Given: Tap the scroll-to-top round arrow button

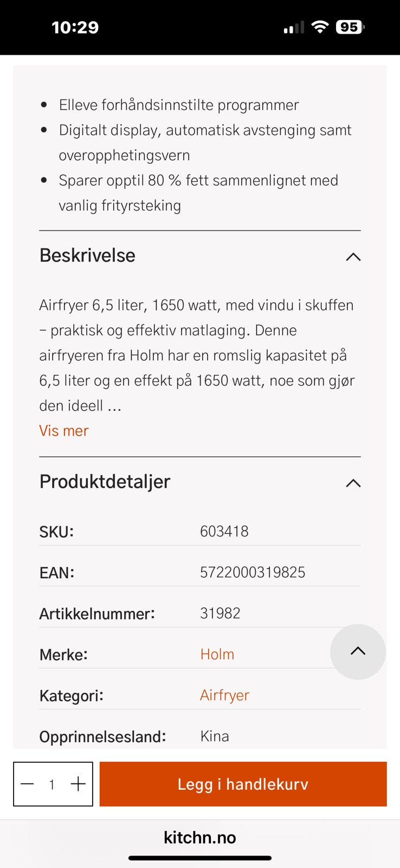Looking at the screenshot, I should click(x=358, y=652).
